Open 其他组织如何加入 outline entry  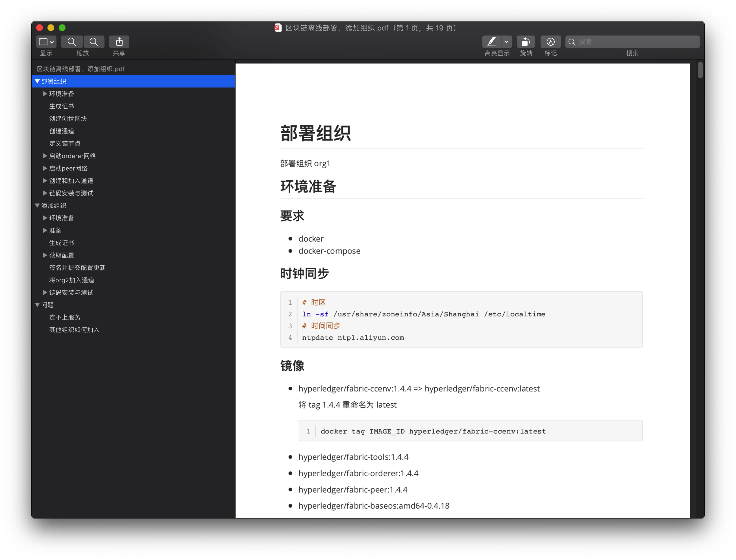coord(74,330)
